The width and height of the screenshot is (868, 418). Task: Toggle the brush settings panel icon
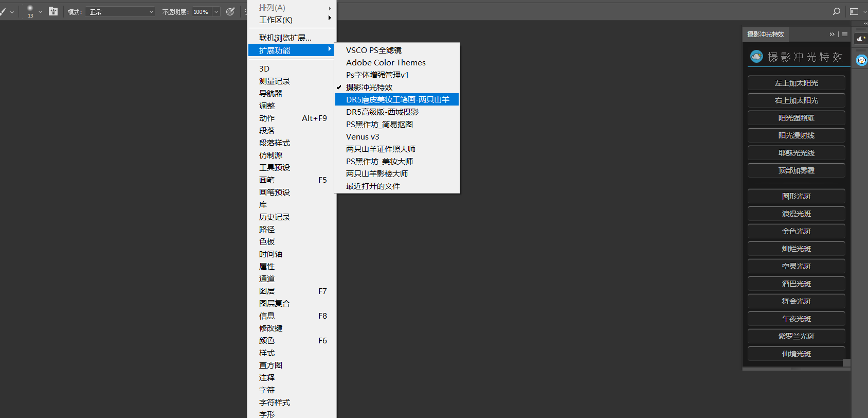[x=53, y=11]
